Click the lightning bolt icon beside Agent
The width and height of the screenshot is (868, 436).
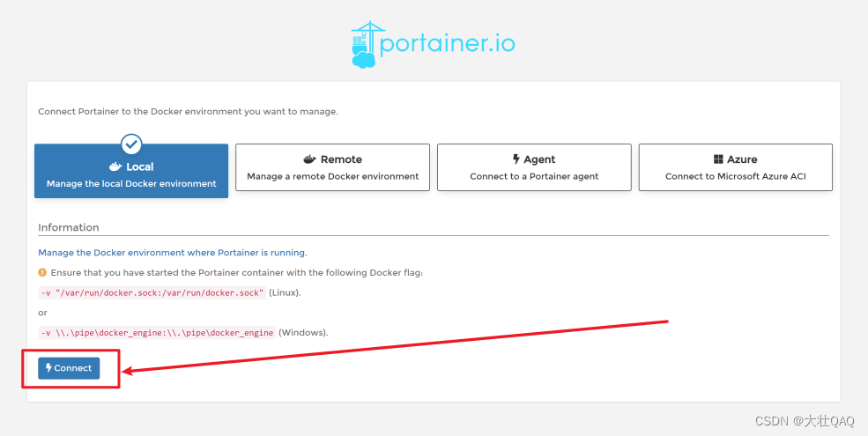[x=516, y=159]
